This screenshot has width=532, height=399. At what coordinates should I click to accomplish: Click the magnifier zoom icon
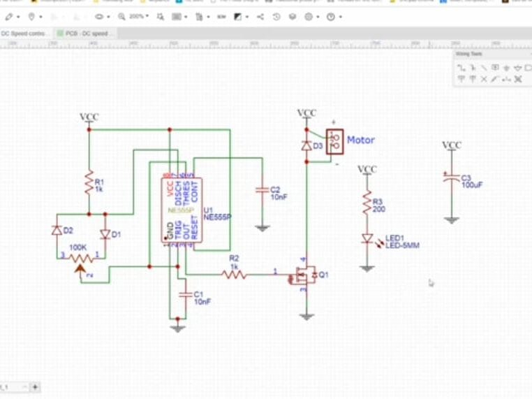(121, 17)
